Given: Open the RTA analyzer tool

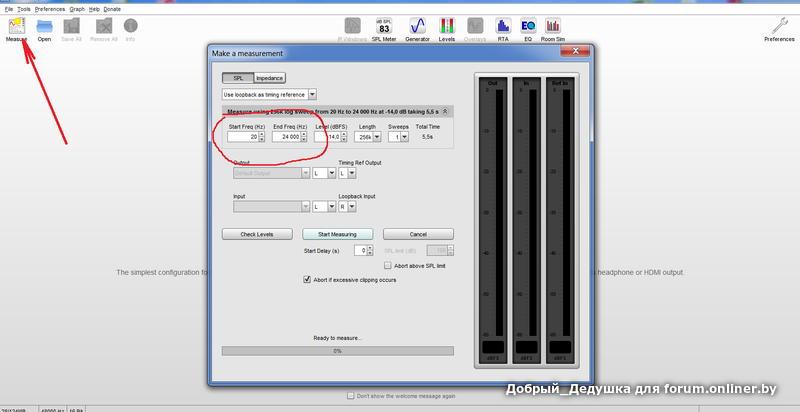Looking at the screenshot, I should [503, 25].
